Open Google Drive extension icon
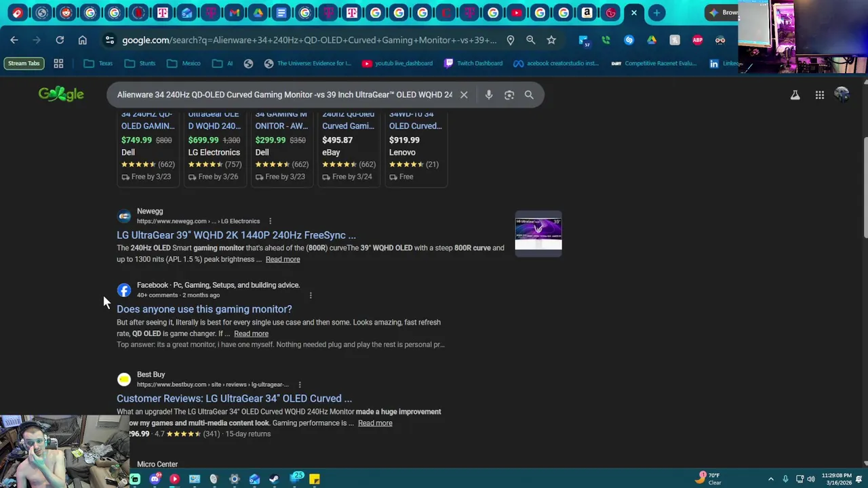The height and width of the screenshot is (488, 868). (652, 40)
